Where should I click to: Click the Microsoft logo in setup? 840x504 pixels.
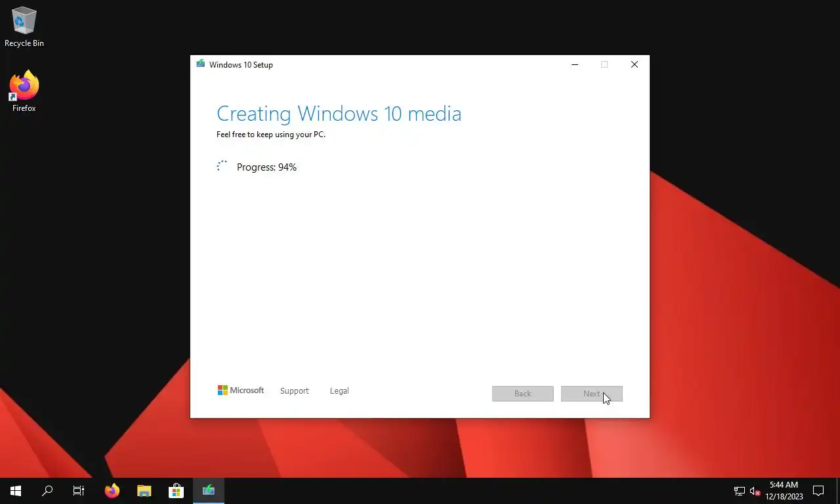coord(241,390)
